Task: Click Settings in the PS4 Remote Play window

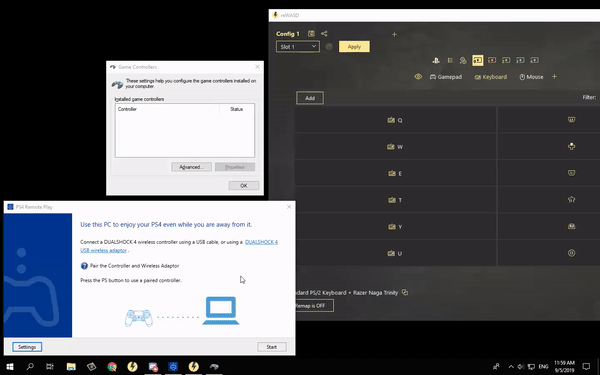Action: point(27,347)
